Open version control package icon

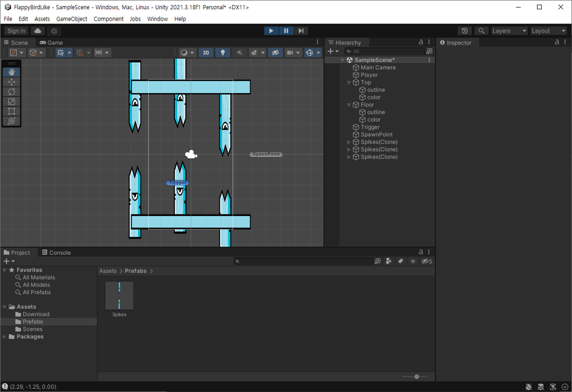[x=54, y=30]
